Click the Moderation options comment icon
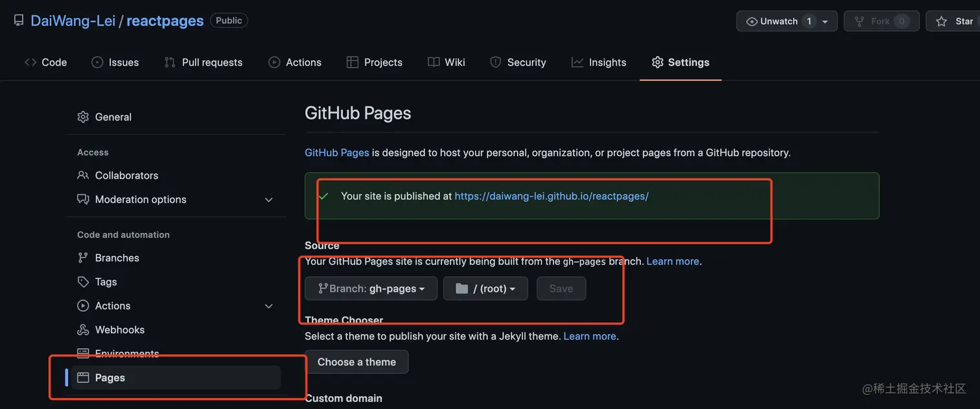The image size is (980, 409). (x=83, y=200)
